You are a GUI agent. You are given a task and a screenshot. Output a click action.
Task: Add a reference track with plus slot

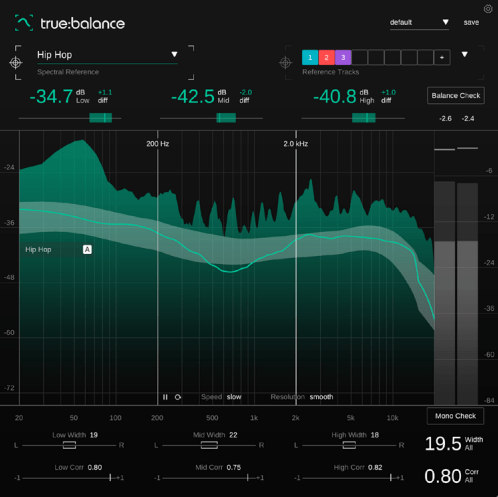tap(442, 57)
